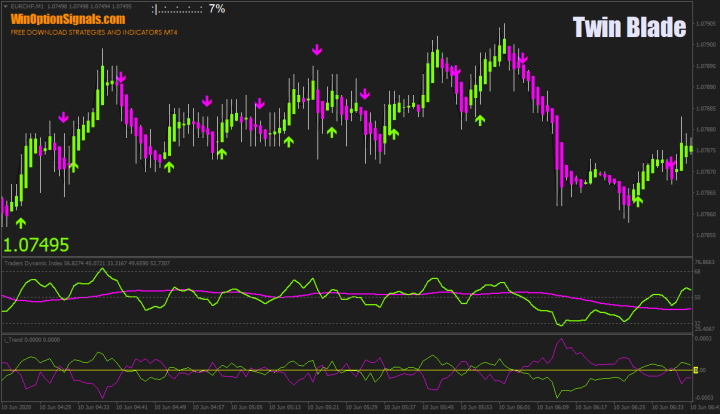Click the rightmost magenta down arrow signal
Screen dimensions: 720x414
tap(521, 60)
